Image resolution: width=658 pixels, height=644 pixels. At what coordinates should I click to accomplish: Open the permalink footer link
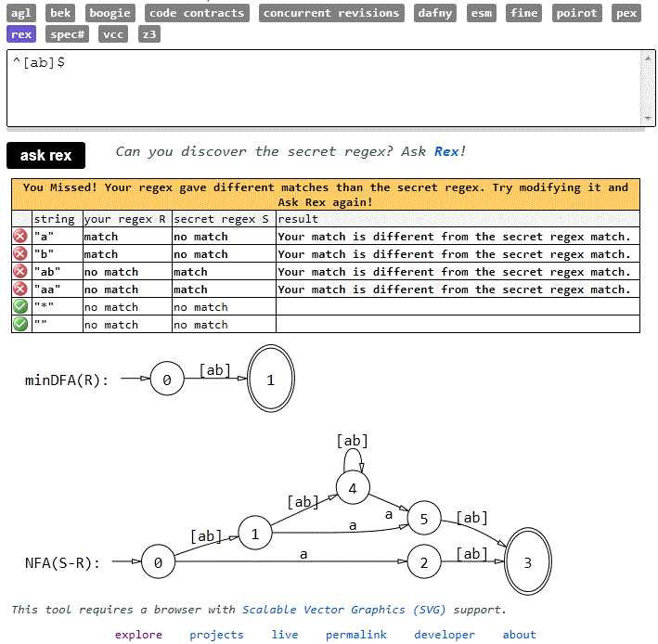pos(356,635)
